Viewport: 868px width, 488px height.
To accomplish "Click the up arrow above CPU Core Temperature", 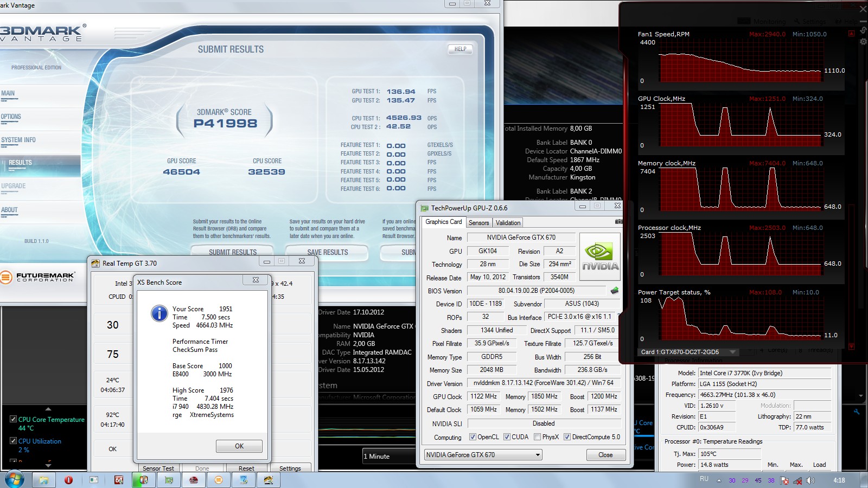I will [48, 409].
